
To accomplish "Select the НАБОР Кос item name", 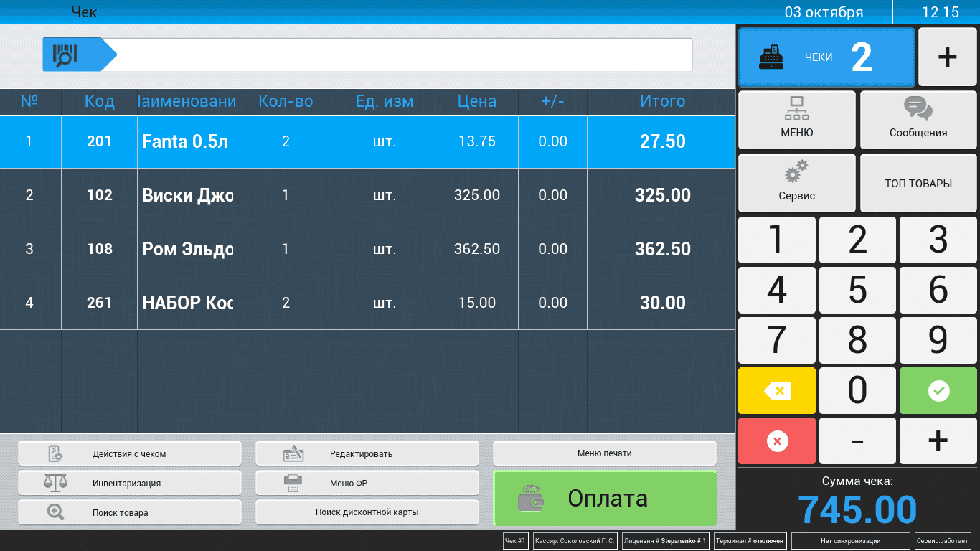I will [188, 303].
